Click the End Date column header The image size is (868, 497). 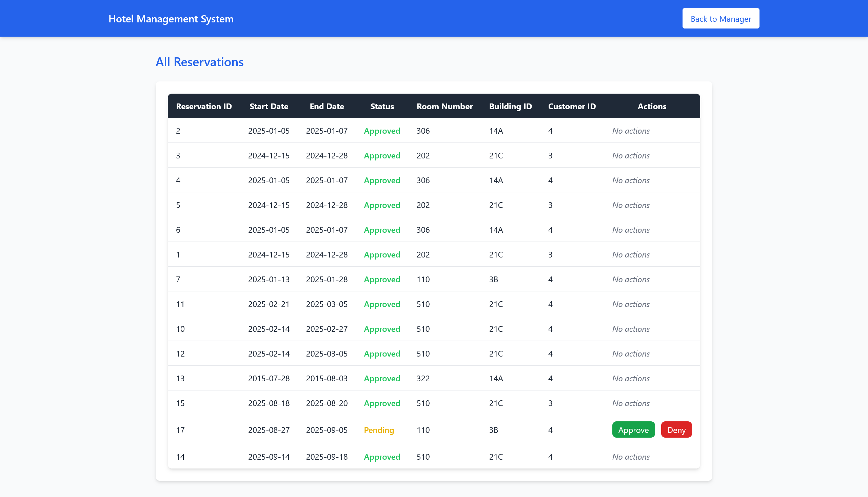coord(327,106)
